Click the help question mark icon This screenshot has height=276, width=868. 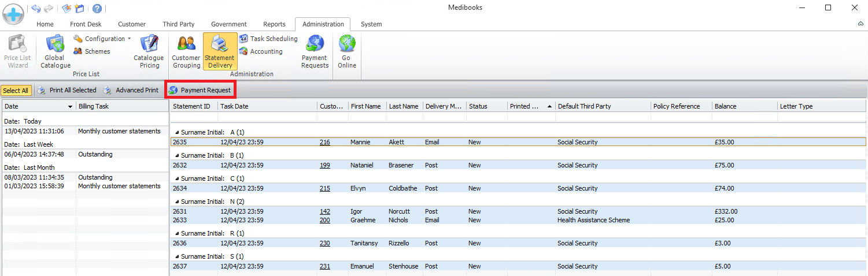point(97,8)
